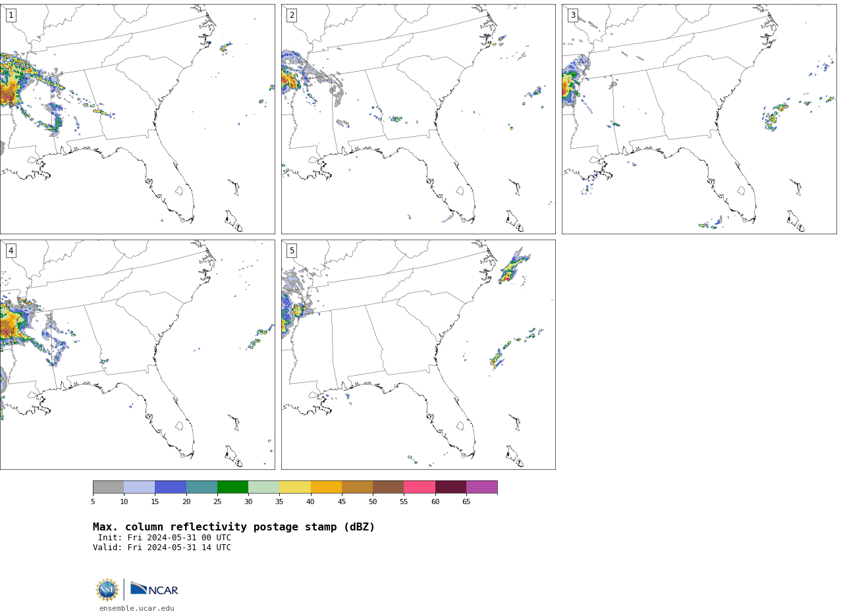
Task: Click the purple 65+ dBZ swatch
Action: tap(481, 487)
